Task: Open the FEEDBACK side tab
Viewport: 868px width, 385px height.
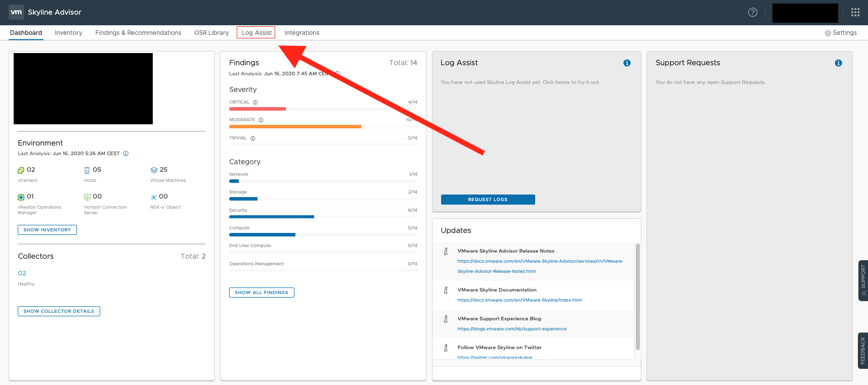Action: point(863,350)
